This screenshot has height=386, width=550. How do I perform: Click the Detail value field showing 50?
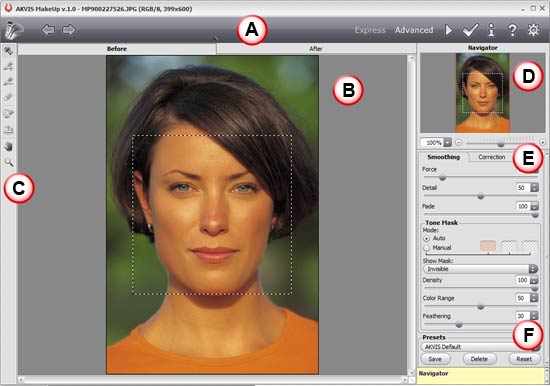(523, 188)
